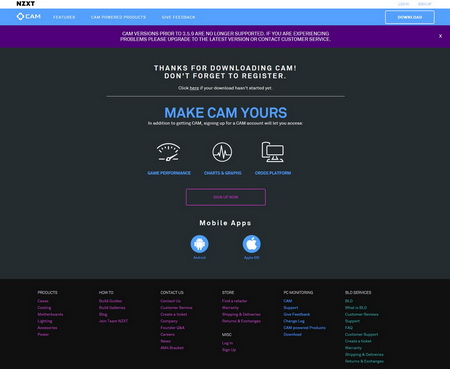The width and height of the screenshot is (450, 369).
Task: Open Shipping & Deliveries under BLD Services
Action: coord(364,354)
